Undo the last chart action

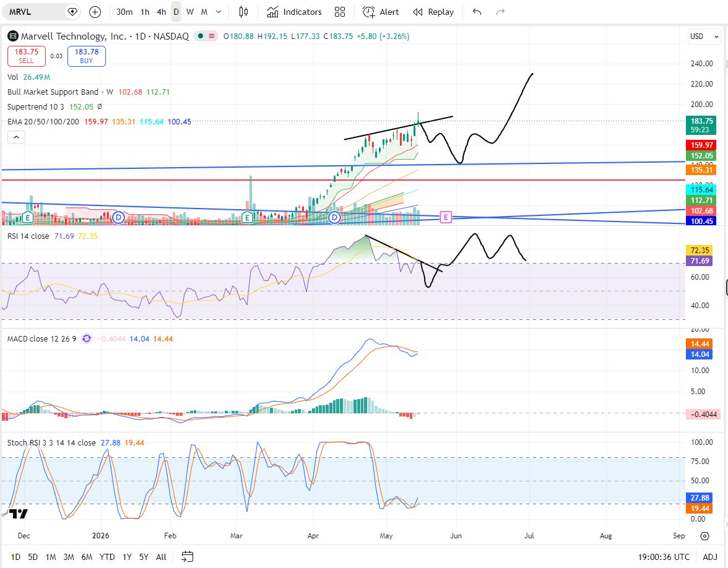pyautogui.click(x=477, y=12)
